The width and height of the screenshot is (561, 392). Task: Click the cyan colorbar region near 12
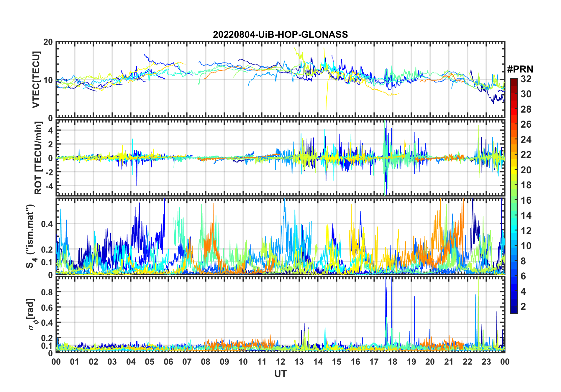tap(514, 230)
